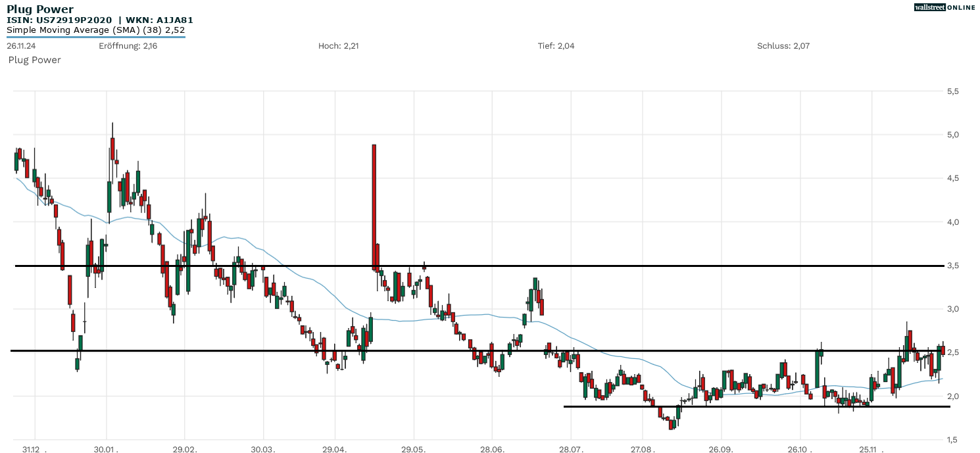Screen dimensions: 980x453
Task: Click the Hoch 2,21 value
Action: [338, 46]
